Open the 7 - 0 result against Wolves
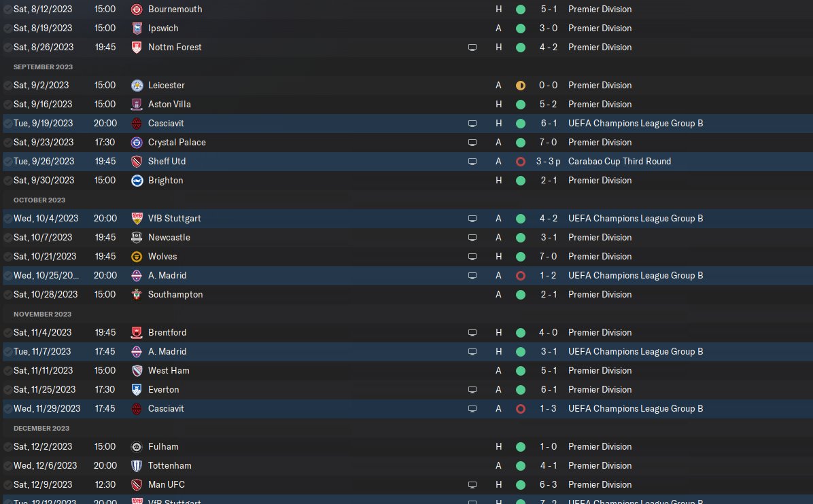Image resolution: width=813 pixels, height=504 pixels. click(x=548, y=257)
